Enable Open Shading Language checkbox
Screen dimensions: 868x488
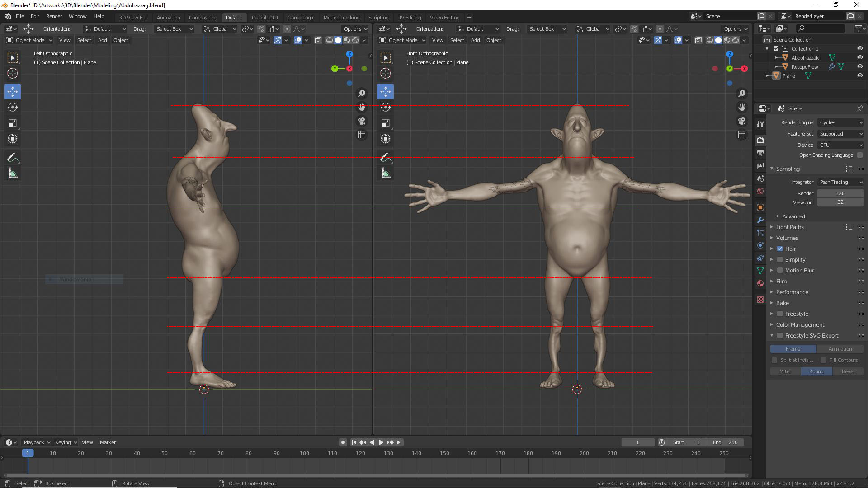[x=860, y=155]
